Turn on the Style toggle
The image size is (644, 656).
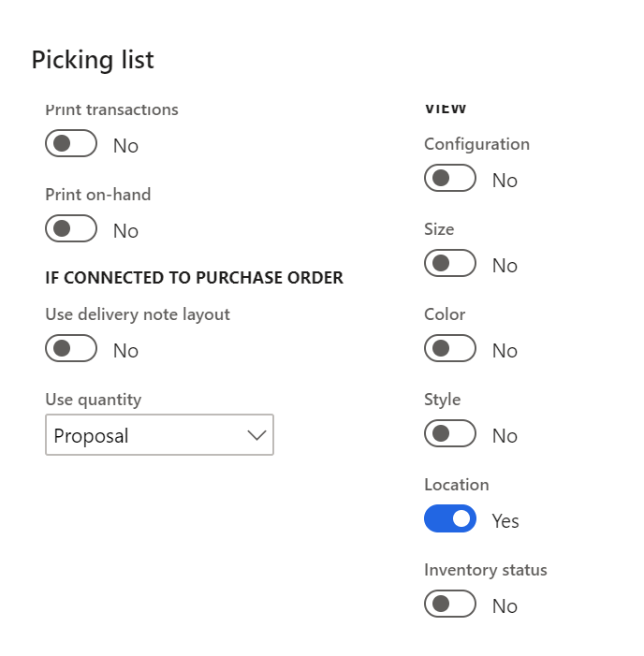(x=450, y=434)
